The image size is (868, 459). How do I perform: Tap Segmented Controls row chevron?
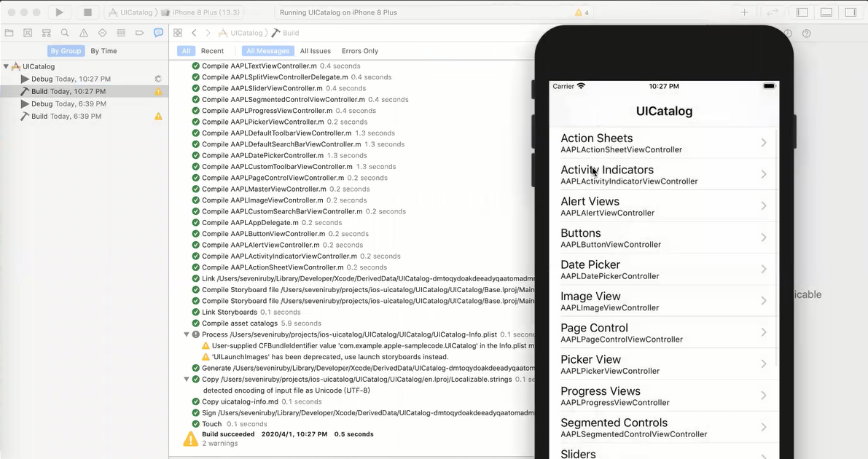click(x=763, y=427)
